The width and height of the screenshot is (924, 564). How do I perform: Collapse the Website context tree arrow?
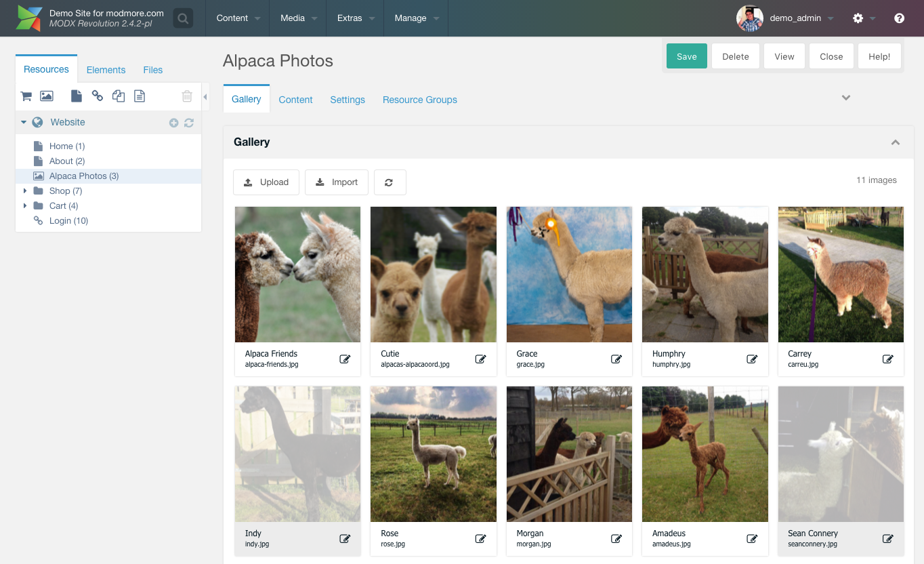click(x=24, y=123)
